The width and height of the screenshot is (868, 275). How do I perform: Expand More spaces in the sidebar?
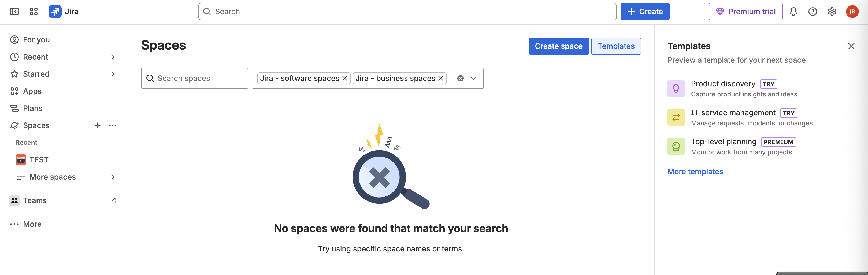coord(113,177)
